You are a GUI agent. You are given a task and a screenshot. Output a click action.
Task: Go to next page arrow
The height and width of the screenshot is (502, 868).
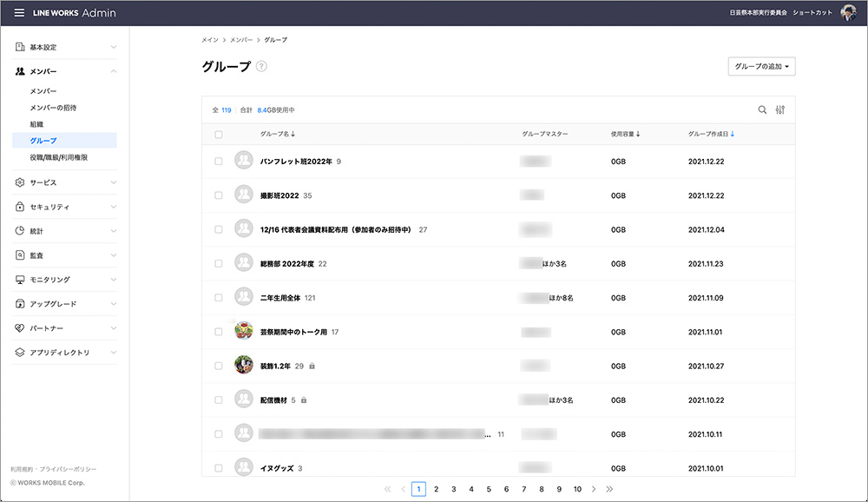coord(594,489)
